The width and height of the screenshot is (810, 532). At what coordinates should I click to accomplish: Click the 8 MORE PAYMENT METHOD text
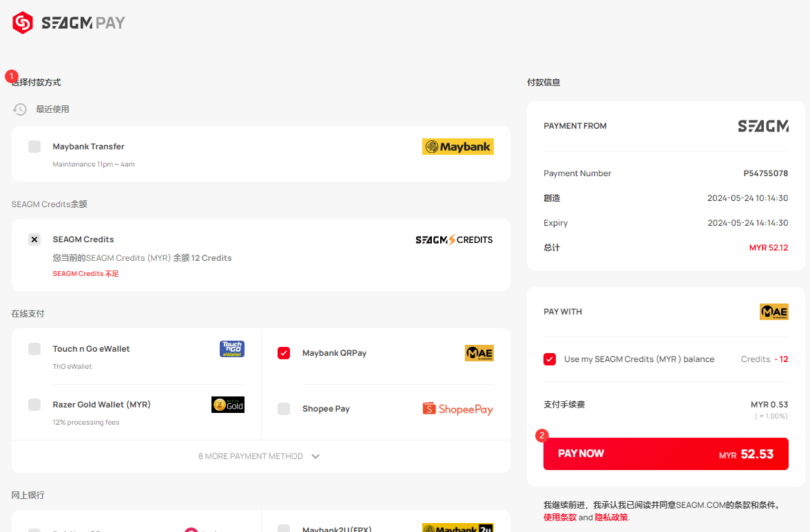pos(251,456)
